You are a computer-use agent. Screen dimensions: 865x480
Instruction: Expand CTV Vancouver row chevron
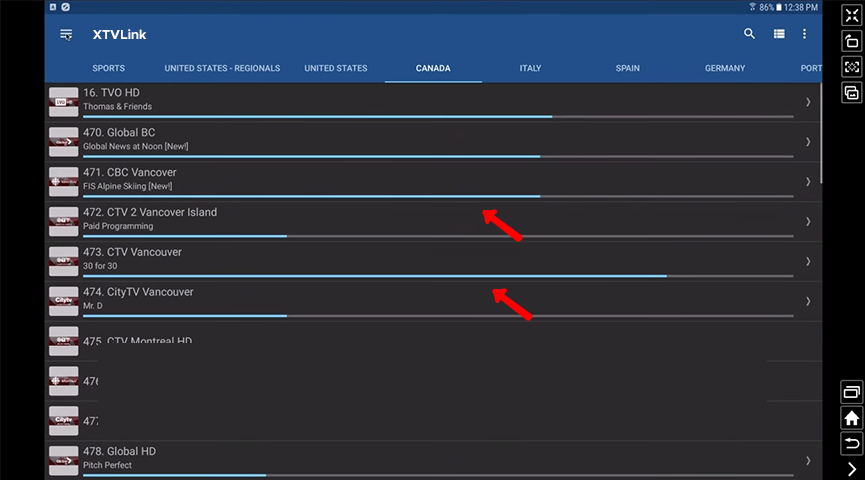coord(808,261)
